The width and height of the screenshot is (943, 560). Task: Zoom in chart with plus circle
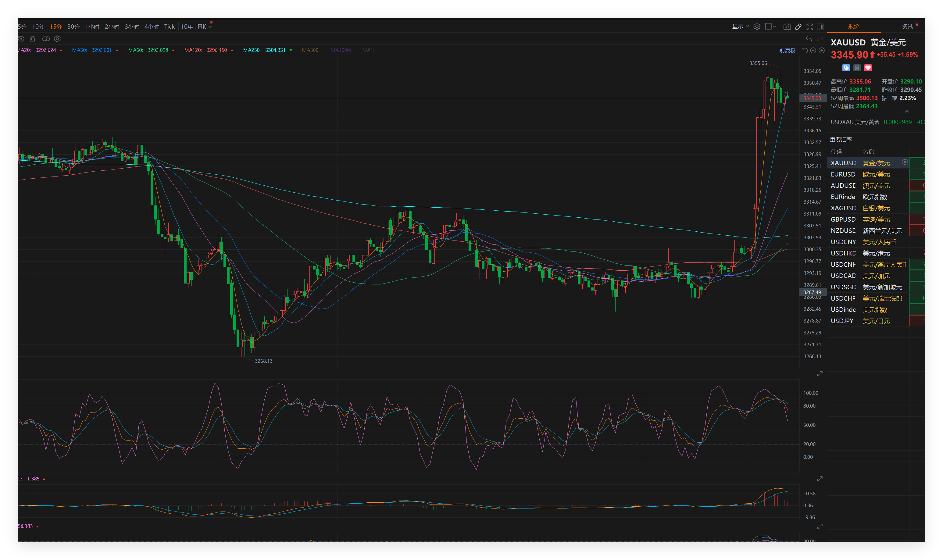pyautogui.click(x=821, y=51)
